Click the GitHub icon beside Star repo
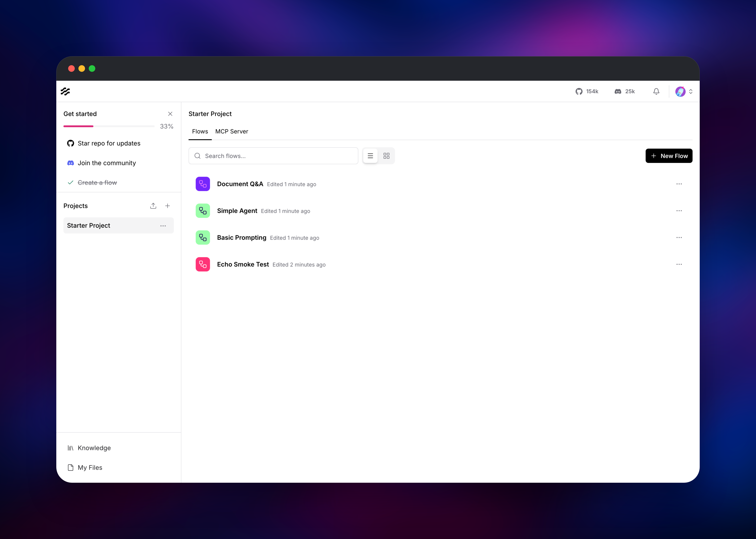The image size is (756, 539). [x=70, y=143]
